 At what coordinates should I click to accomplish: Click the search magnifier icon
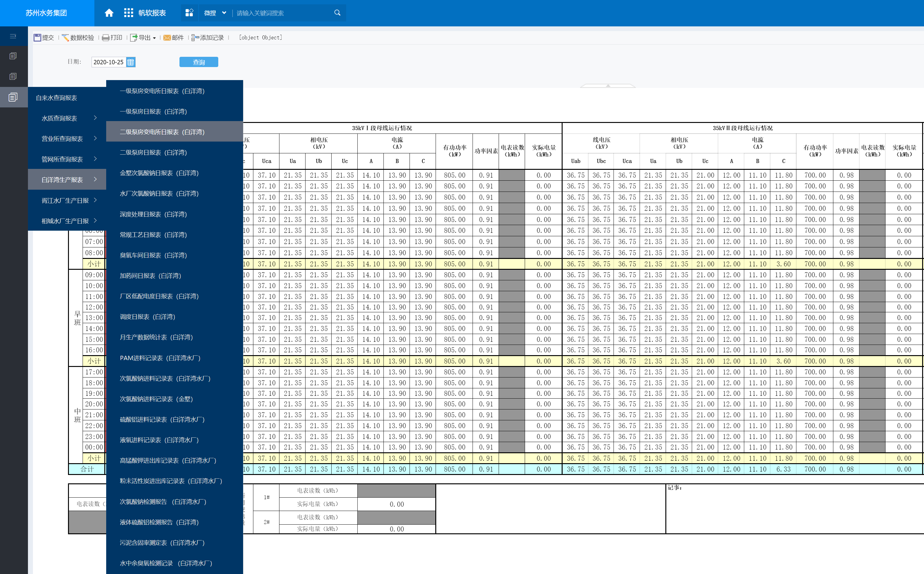pos(337,13)
